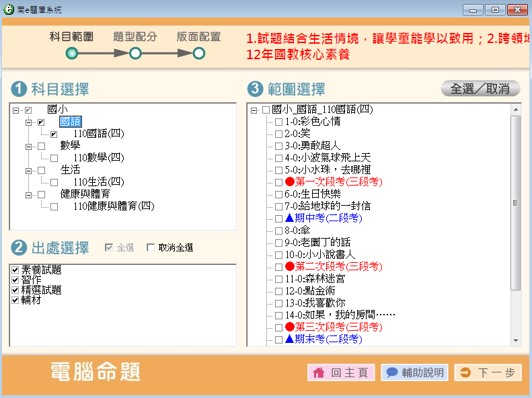Click the 版面配置 step circle
This screenshot has height=398, width=532.
click(199, 53)
